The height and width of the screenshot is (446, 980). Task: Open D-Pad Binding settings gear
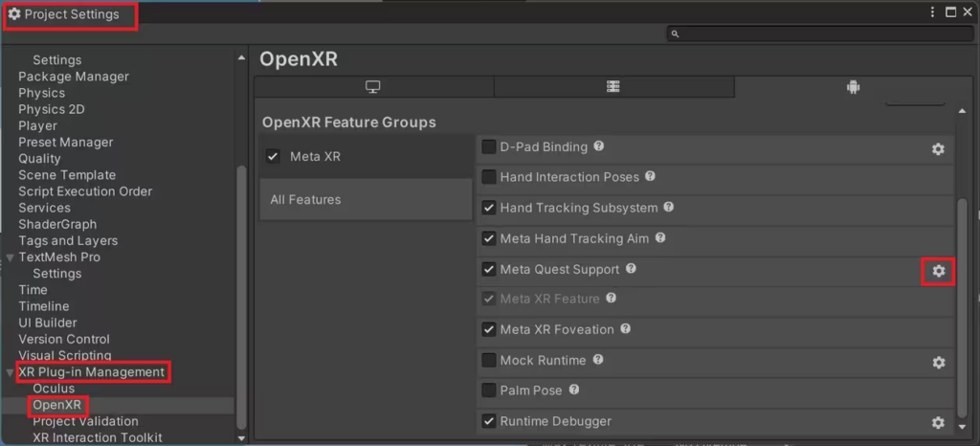coord(938,149)
